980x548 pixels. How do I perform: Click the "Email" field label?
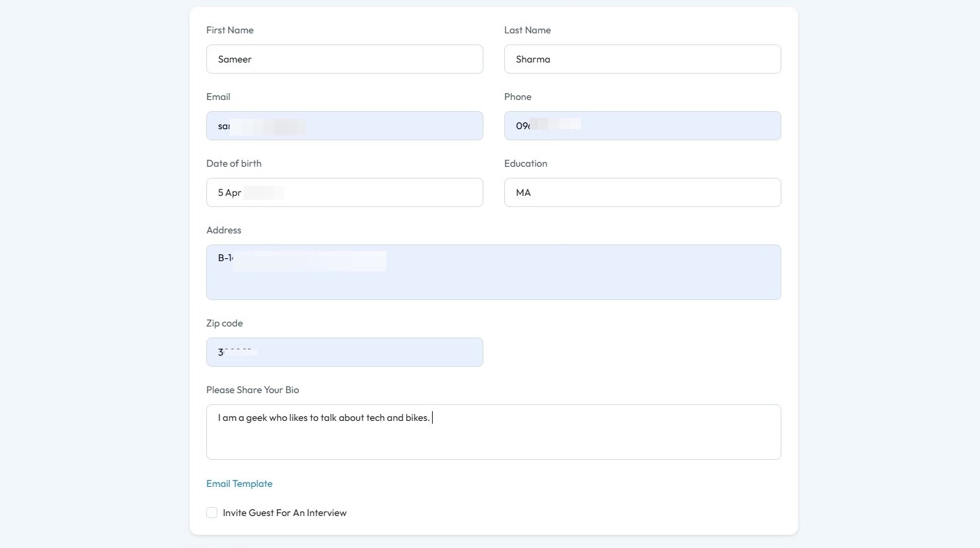[x=218, y=97]
